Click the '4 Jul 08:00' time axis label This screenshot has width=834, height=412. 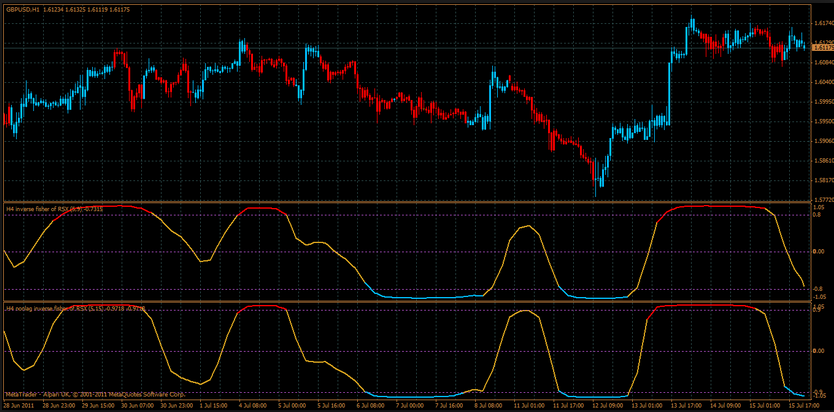[x=251, y=406]
